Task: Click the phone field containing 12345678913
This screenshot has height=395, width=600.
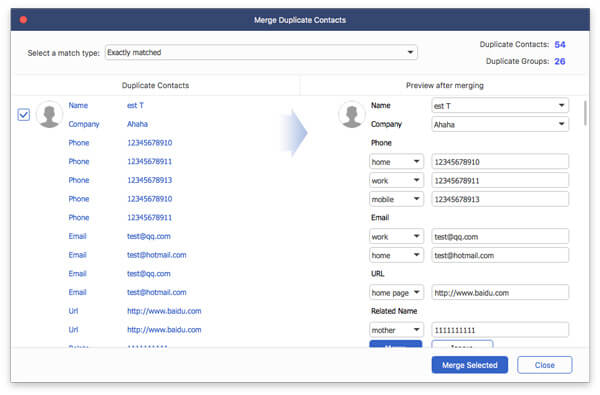Action: pyautogui.click(x=500, y=199)
